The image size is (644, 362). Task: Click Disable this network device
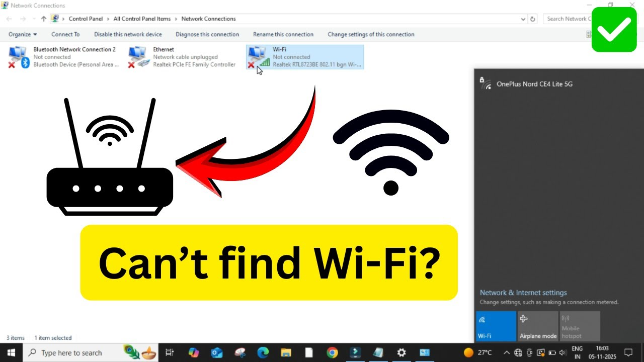(128, 34)
